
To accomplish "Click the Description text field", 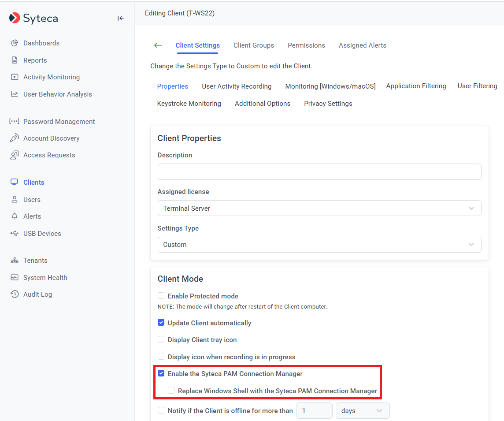I will [x=319, y=172].
